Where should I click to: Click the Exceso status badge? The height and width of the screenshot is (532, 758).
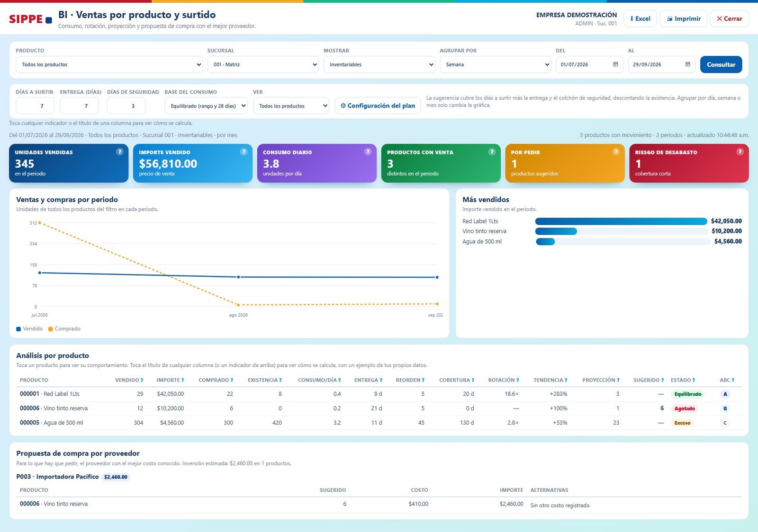[x=682, y=423]
